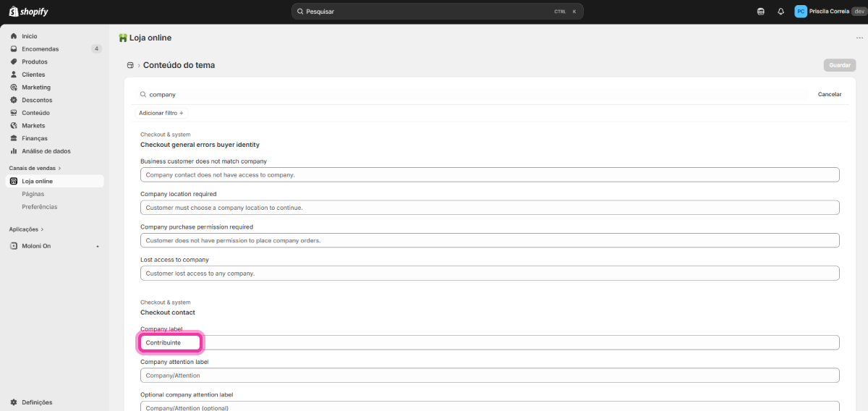
Task: Click the Definições gear icon
Action: tap(14, 402)
